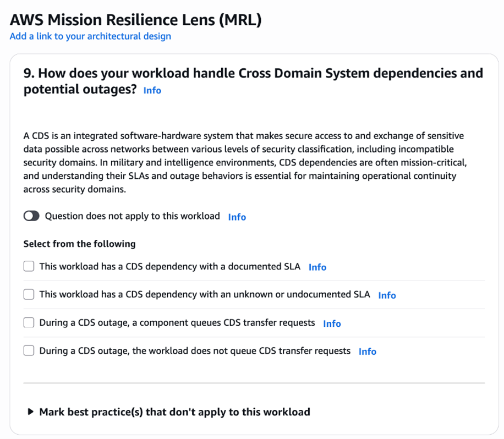View Info for 'component queues CDS transfer requests'
The height and width of the screenshot is (439, 504).
[332, 323]
